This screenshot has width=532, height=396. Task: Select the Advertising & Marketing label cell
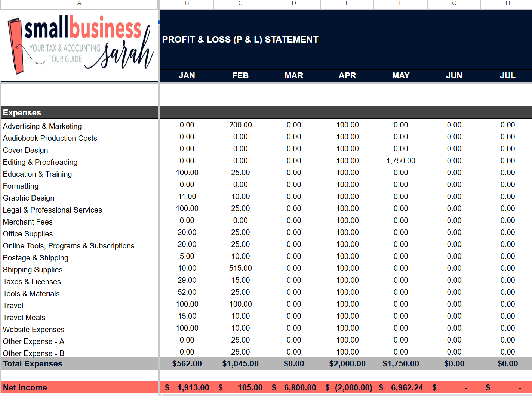42,126
